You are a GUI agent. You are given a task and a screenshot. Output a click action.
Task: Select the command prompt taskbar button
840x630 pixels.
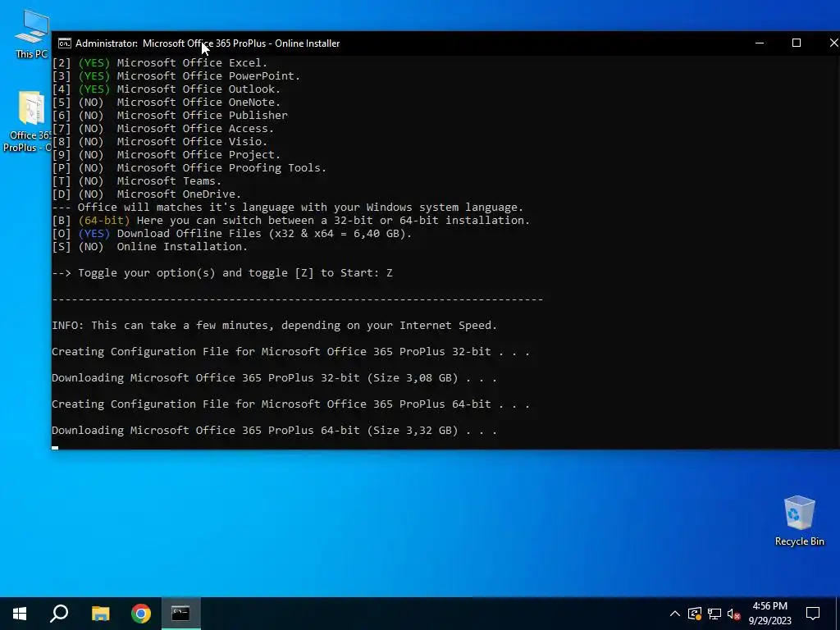pyautogui.click(x=181, y=614)
